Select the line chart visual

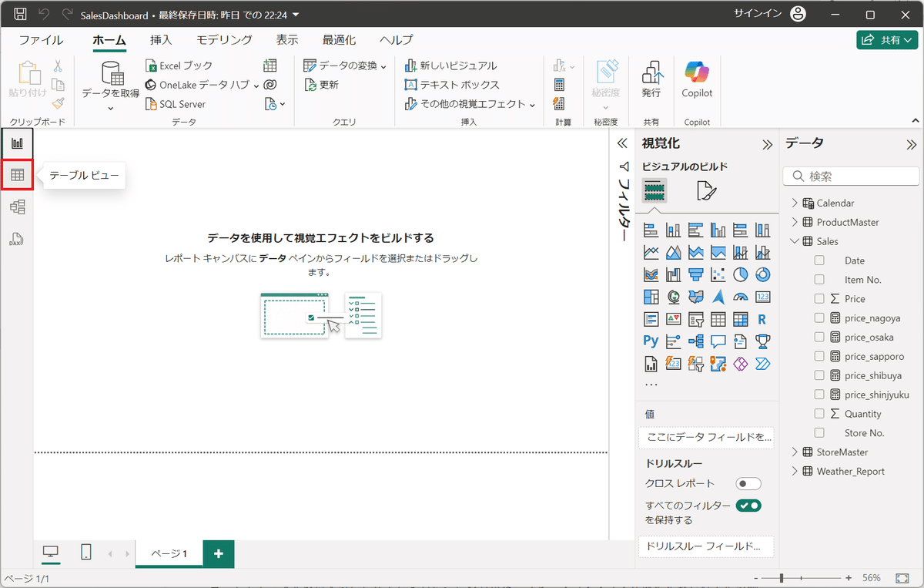click(x=651, y=252)
